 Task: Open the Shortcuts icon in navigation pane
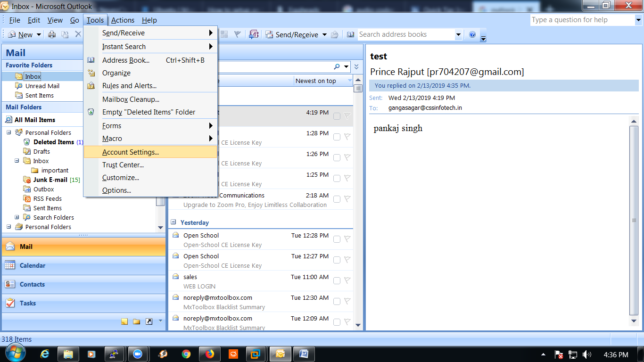click(x=149, y=321)
